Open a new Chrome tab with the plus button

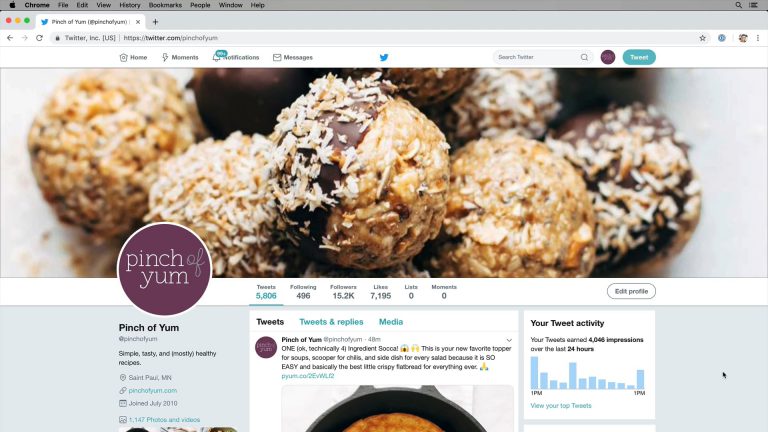(155, 22)
